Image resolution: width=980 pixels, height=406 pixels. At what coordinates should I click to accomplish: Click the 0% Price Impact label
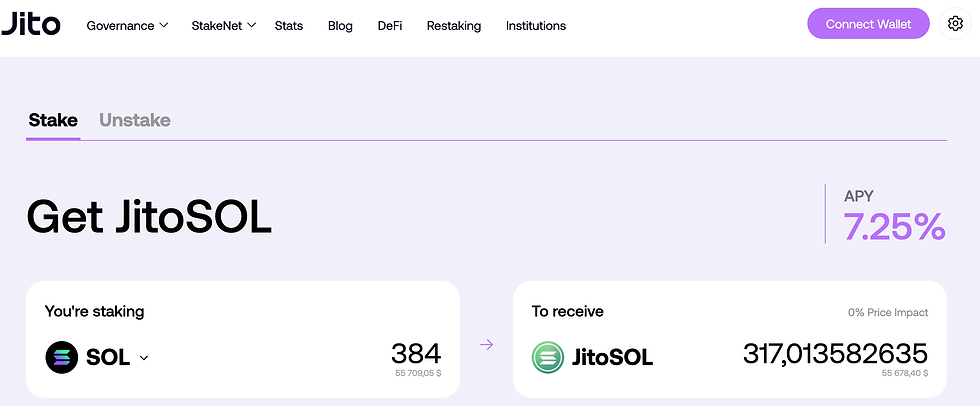(888, 312)
